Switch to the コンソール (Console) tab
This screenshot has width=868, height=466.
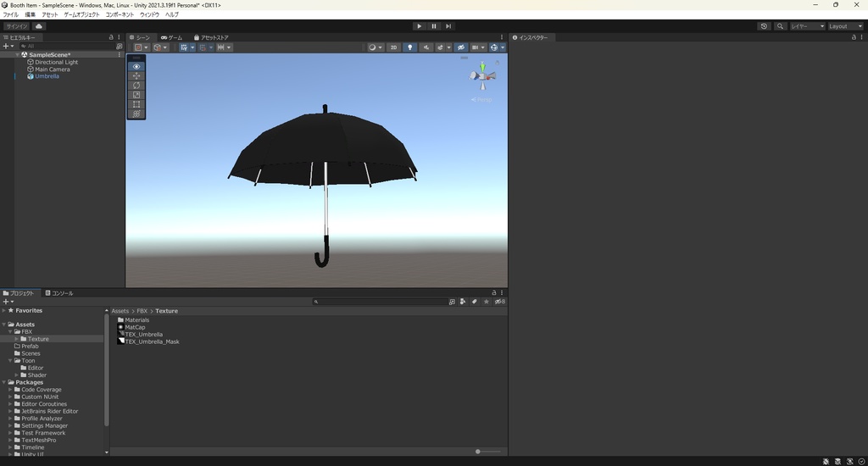click(59, 293)
